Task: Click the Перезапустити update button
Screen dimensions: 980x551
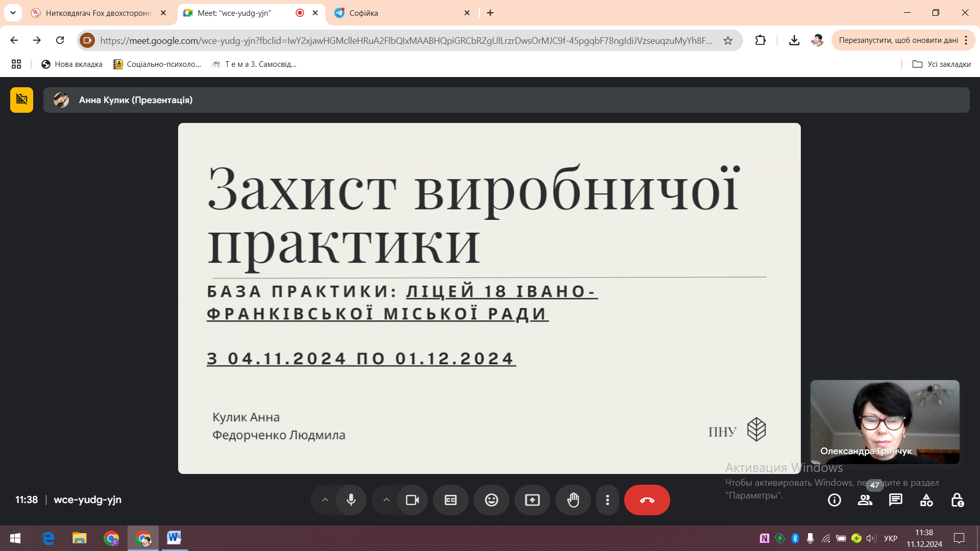Action: coord(898,40)
